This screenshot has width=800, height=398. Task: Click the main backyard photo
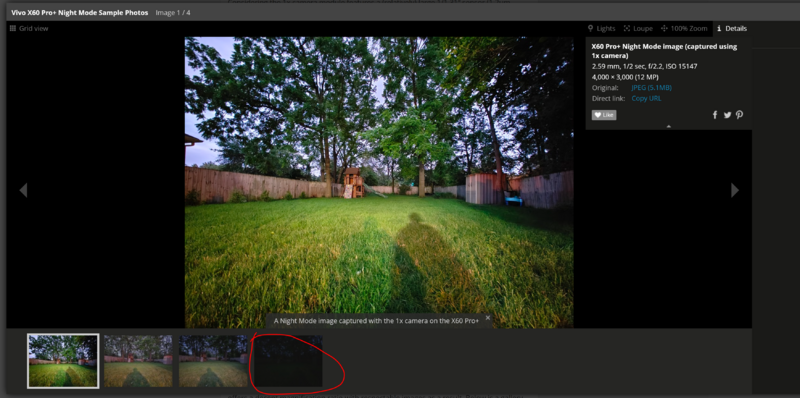379,182
